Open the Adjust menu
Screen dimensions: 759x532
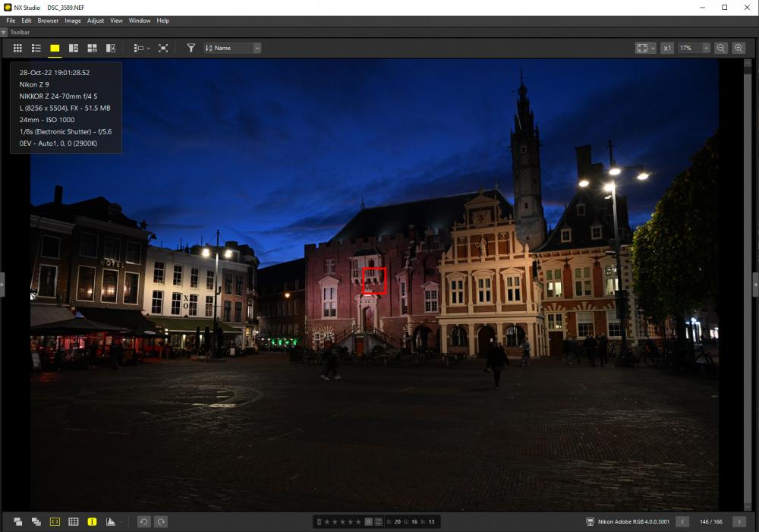[x=96, y=20]
